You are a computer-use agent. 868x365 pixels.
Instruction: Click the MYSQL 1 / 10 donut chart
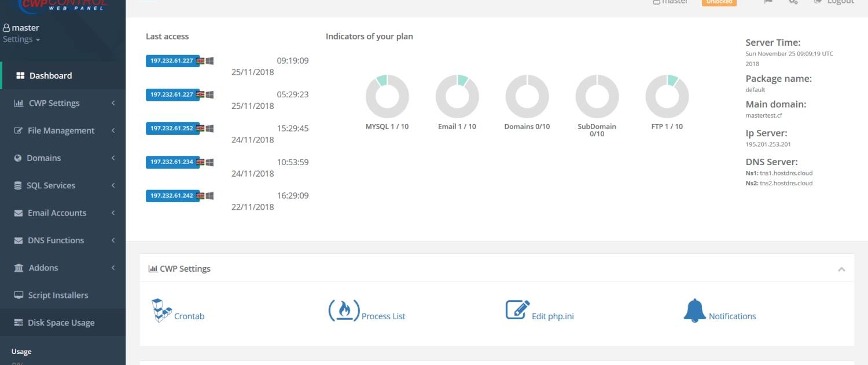click(387, 96)
